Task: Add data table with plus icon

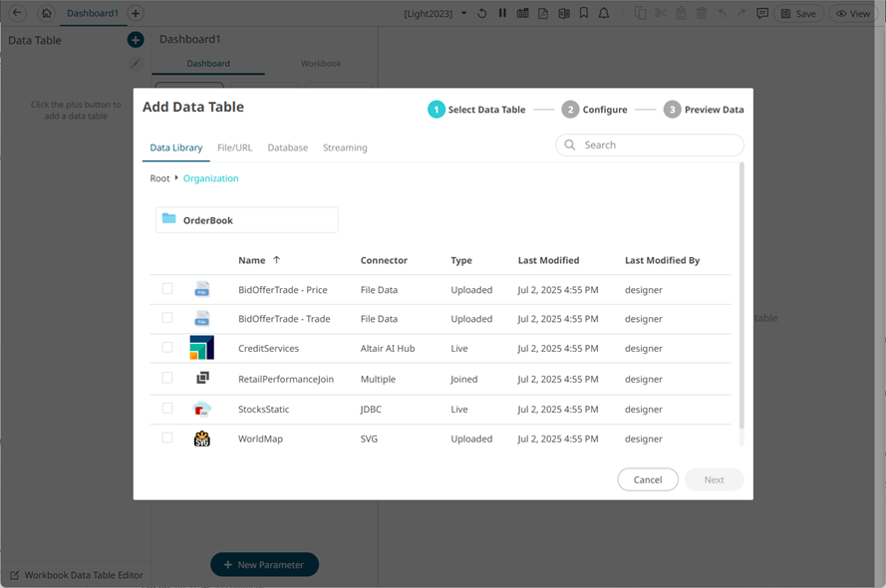Action: pyautogui.click(x=136, y=40)
